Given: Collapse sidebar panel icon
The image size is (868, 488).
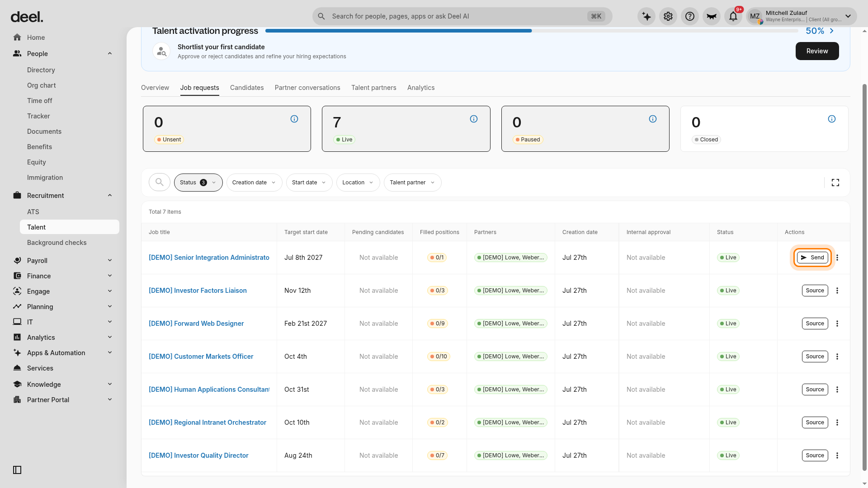Looking at the screenshot, I should [x=17, y=470].
